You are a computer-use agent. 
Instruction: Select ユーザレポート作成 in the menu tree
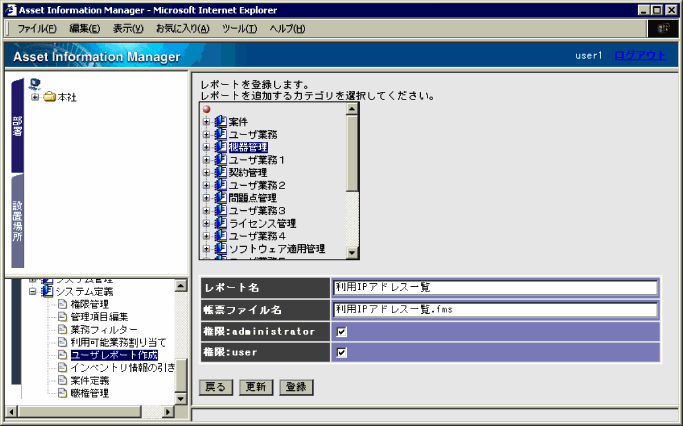[114, 355]
